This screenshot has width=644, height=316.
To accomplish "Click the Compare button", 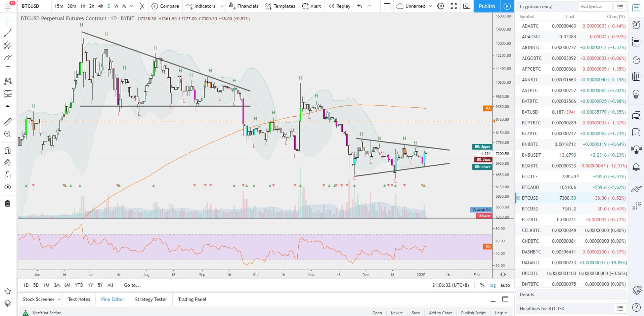I will [165, 6].
